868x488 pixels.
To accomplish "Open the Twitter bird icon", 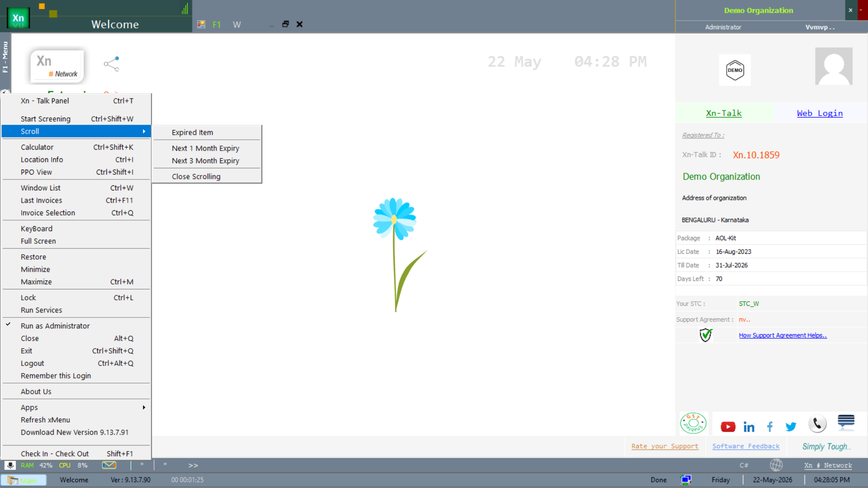I will tap(791, 426).
